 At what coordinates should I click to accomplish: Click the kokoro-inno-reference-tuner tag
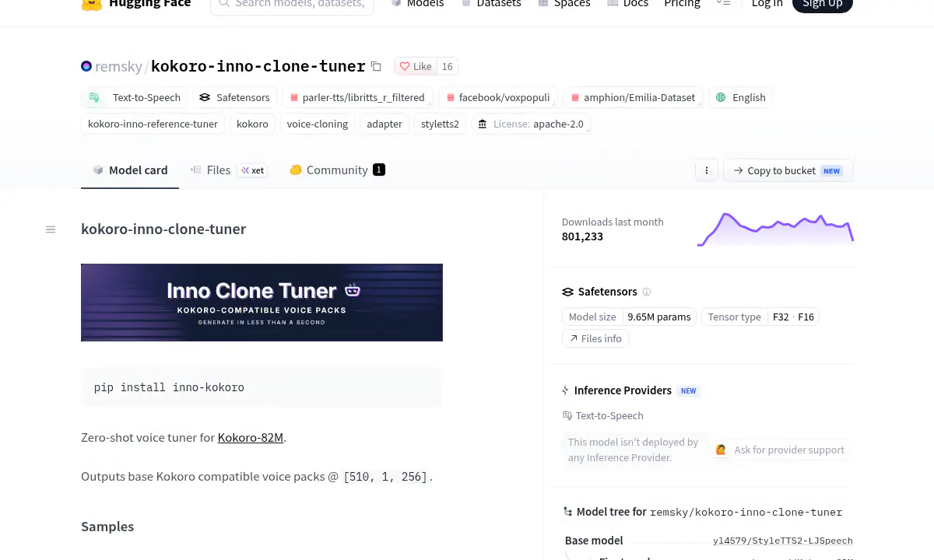[x=153, y=124]
